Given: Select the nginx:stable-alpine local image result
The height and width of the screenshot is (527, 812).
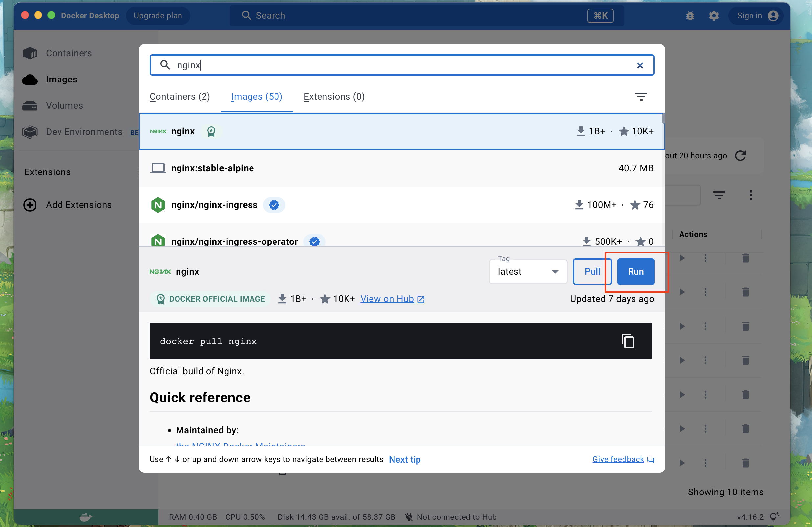Looking at the screenshot, I should (402, 168).
